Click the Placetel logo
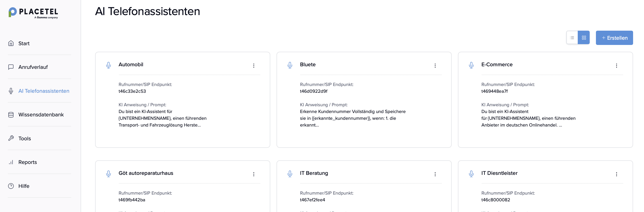This screenshot has height=212, width=644. pyautogui.click(x=33, y=13)
